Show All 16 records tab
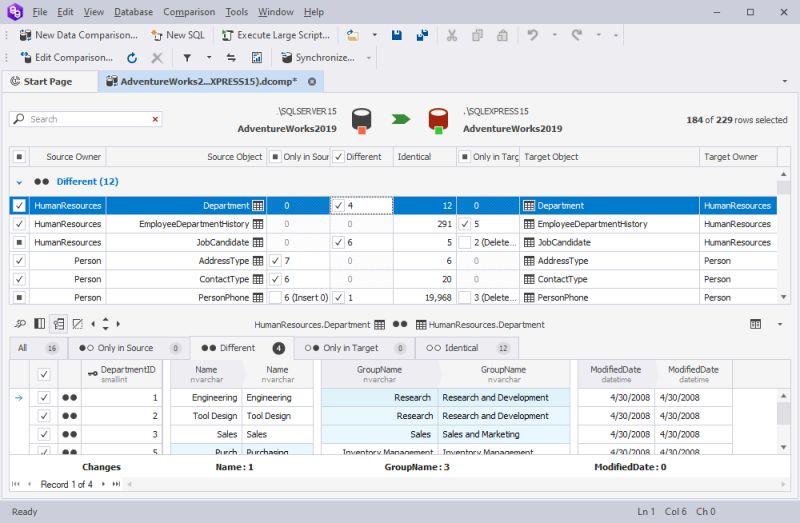Viewport: 800px width, 523px height. coord(38,348)
